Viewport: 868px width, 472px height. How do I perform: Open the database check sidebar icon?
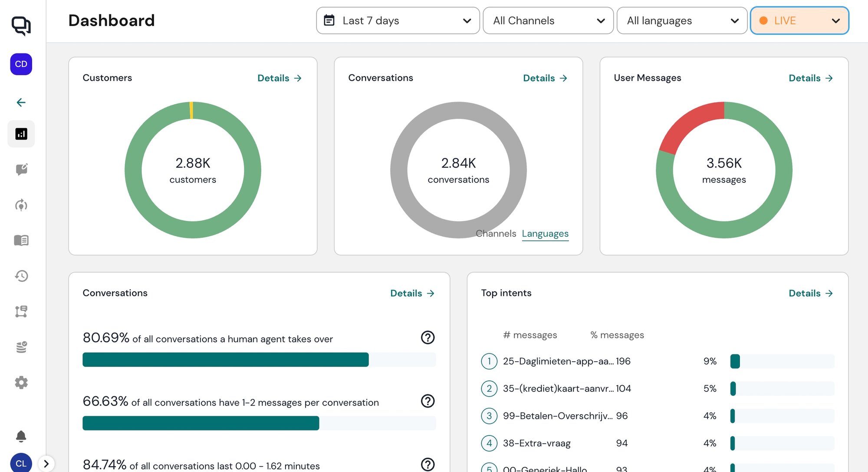point(21,347)
